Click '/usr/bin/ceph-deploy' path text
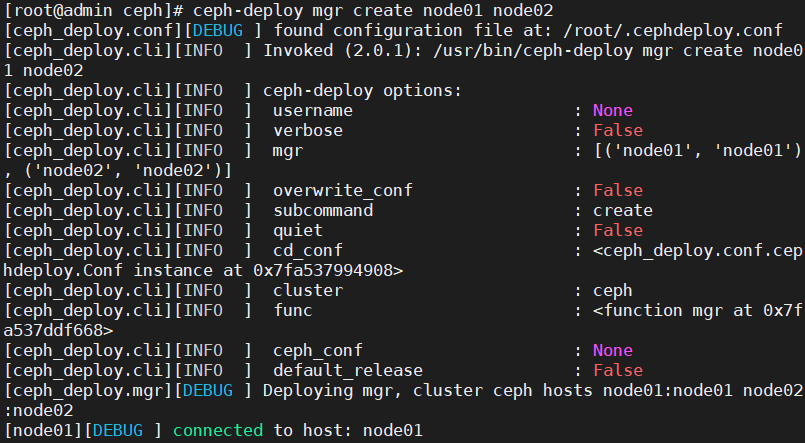 (533, 50)
